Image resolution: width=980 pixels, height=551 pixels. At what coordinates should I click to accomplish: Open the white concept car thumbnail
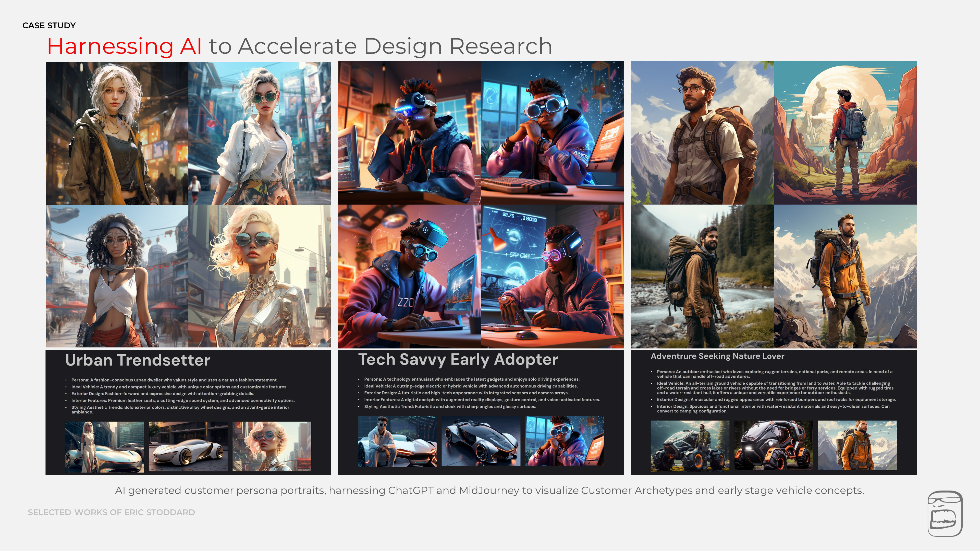click(188, 446)
